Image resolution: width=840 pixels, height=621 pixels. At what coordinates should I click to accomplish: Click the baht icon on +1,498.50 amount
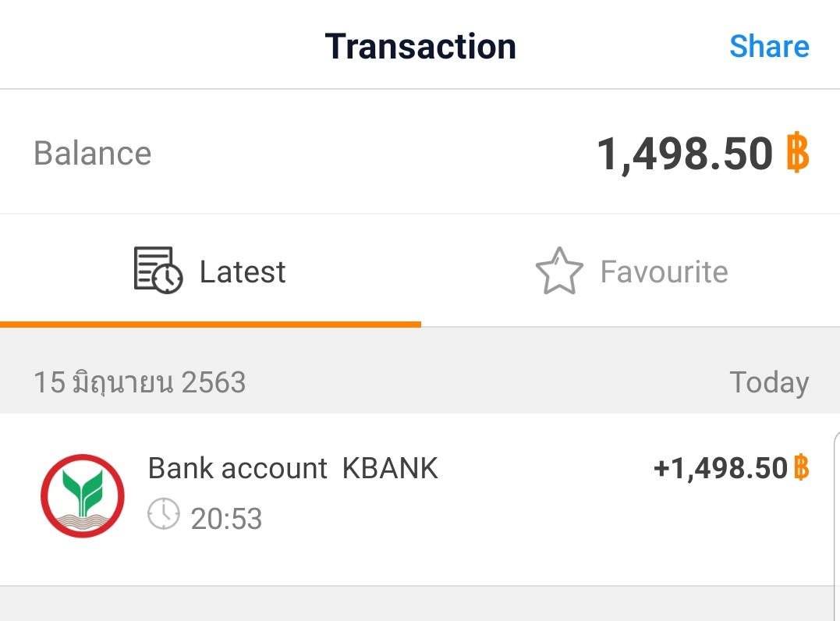click(x=801, y=468)
